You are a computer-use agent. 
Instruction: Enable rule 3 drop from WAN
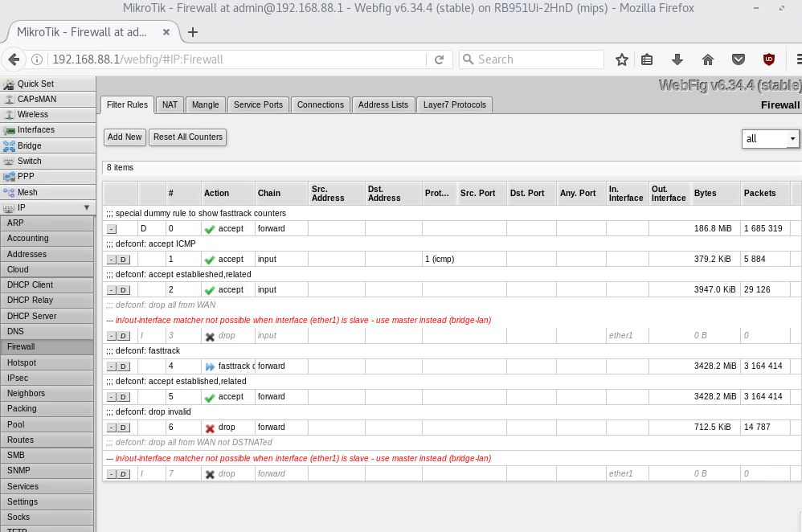point(123,336)
